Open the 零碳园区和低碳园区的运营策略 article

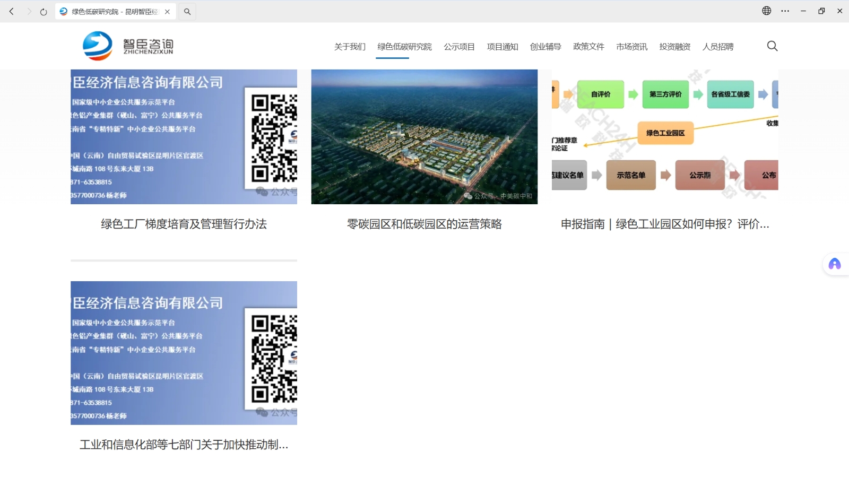click(x=424, y=224)
